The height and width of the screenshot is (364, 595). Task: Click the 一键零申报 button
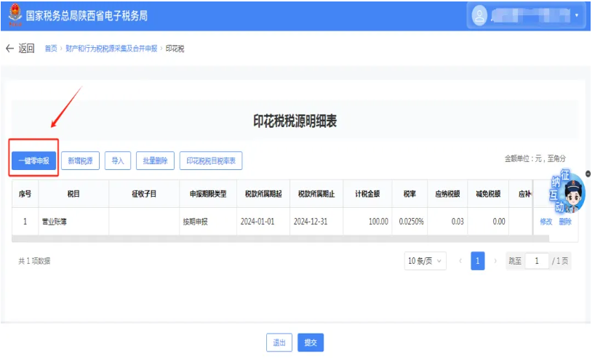33,161
